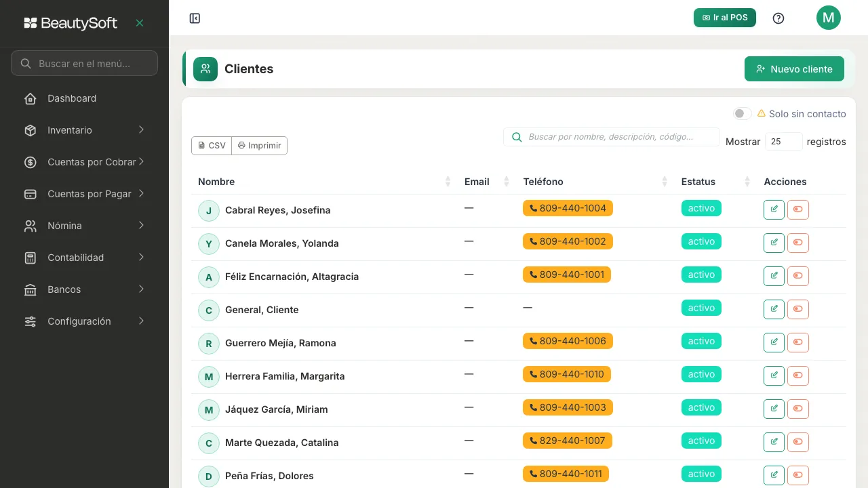Image resolution: width=868 pixels, height=488 pixels.
Task: Click the search magnifier icon in the client search box
Action: point(517,137)
